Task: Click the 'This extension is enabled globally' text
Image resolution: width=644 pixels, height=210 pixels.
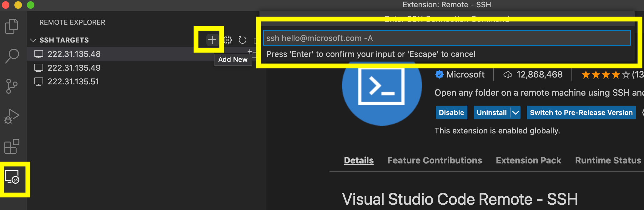Action: tap(497, 131)
